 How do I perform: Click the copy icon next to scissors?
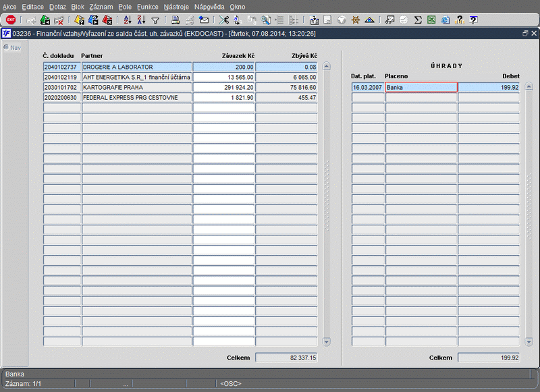[238, 20]
